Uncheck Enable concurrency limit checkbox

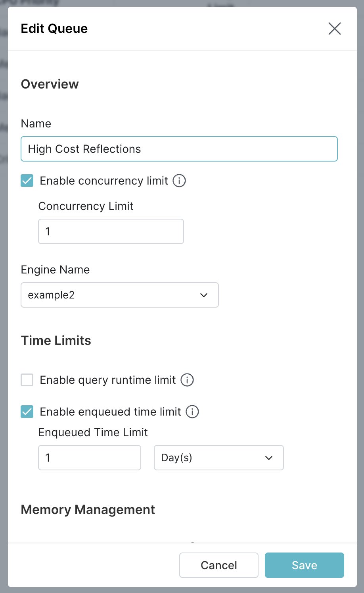click(x=27, y=181)
